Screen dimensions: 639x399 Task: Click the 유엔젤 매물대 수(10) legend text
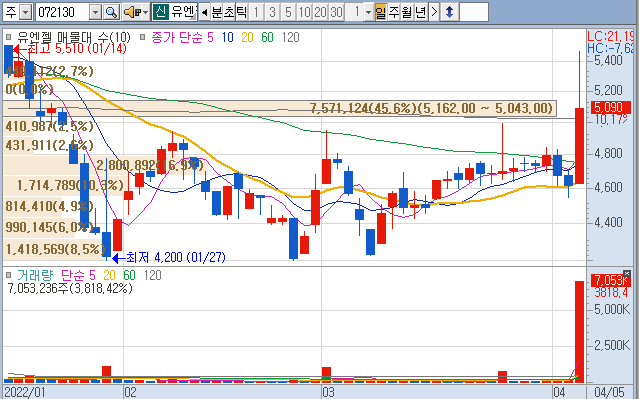point(73,37)
